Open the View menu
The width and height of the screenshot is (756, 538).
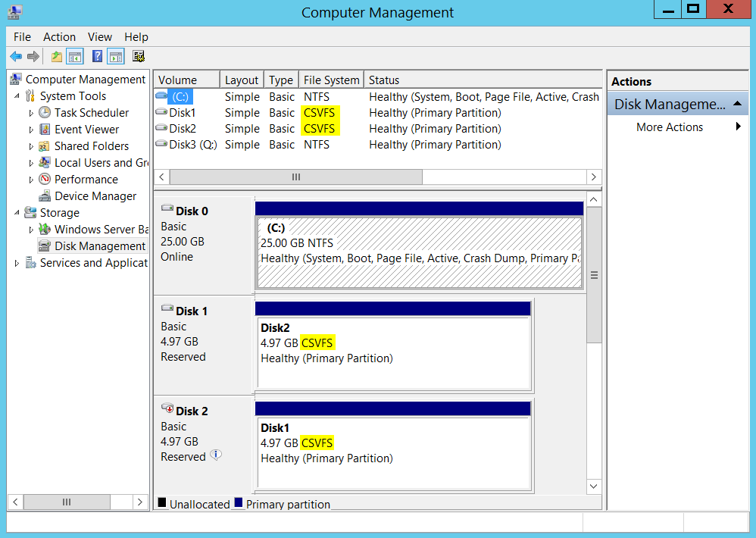tap(100, 36)
